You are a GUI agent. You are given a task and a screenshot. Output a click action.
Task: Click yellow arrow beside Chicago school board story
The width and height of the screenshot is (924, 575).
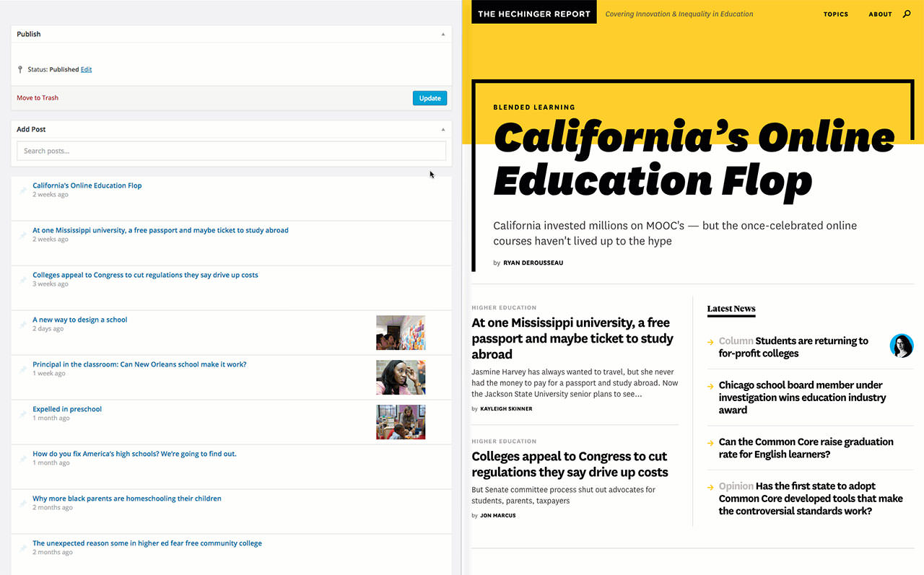click(710, 386)
